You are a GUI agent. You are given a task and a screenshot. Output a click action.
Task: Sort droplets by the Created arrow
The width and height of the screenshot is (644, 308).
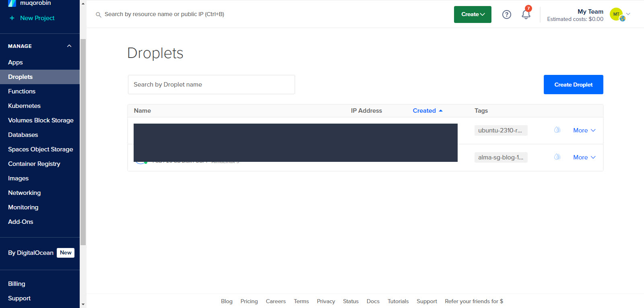pyautogui.click(x=441, y=111)
